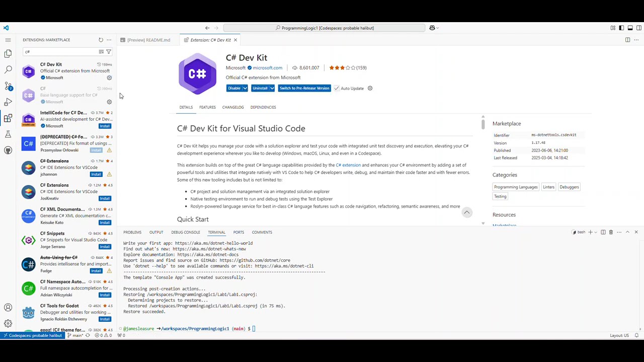Refresh the extensions marketplace list
The image size is (644, 362).
101,40
